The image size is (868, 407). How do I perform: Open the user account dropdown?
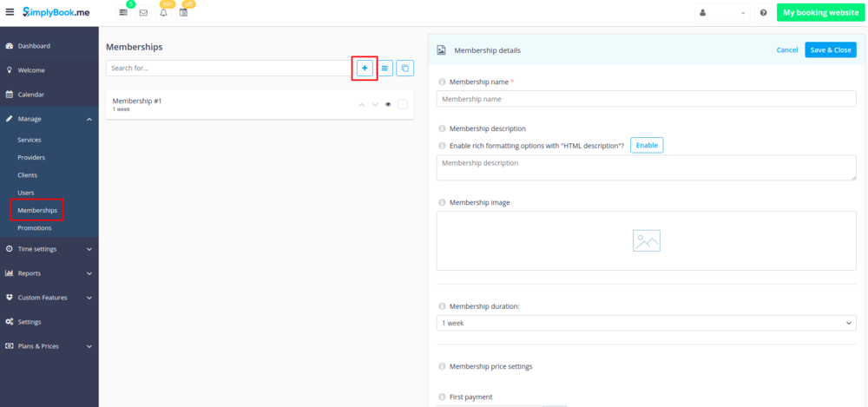[x=722, y=13]
